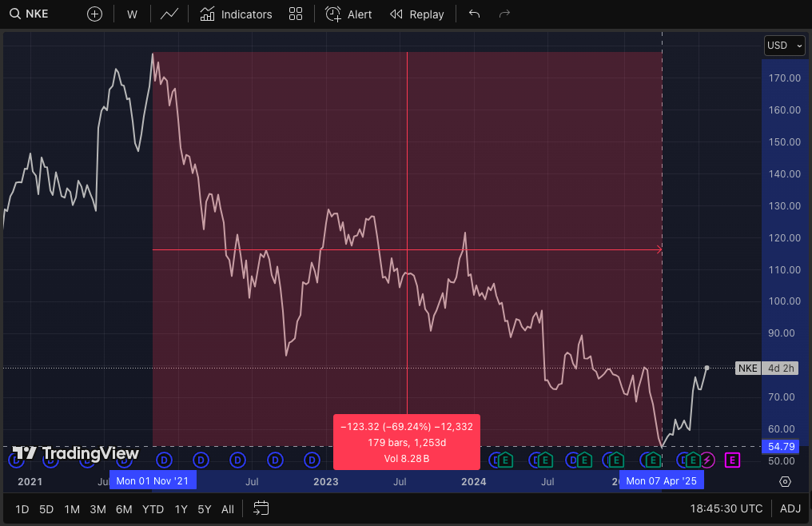Open the go to date calendar icon
The width and height of the screenshot is (812, 526).
tap(261, 508)
